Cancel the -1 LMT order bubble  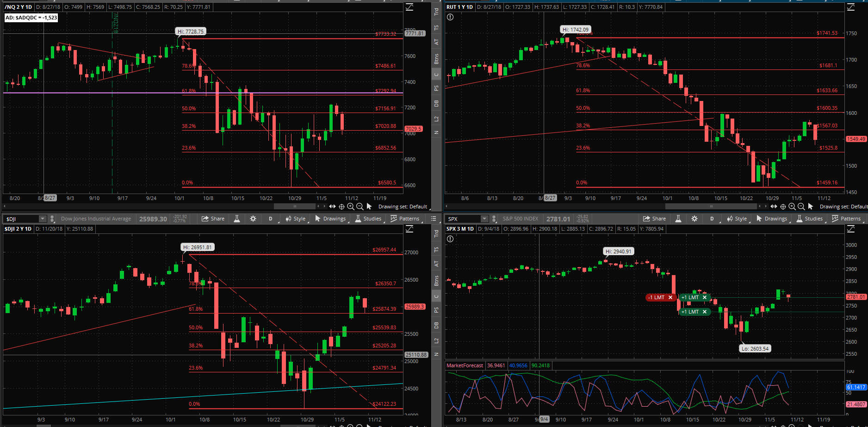[670, 297]
